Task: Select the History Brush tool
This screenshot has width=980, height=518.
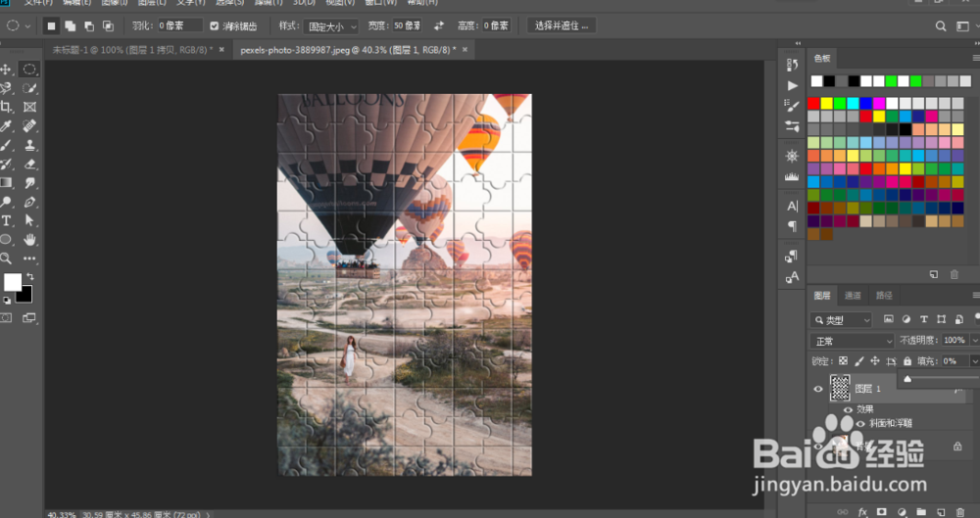Action: (x=6, y=165)
